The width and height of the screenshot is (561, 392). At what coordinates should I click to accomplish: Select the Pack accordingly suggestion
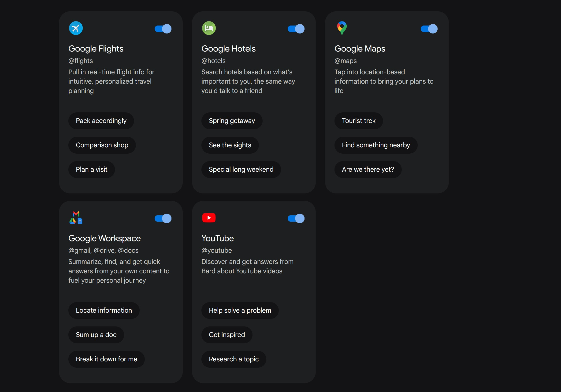(x=101, y=121)
